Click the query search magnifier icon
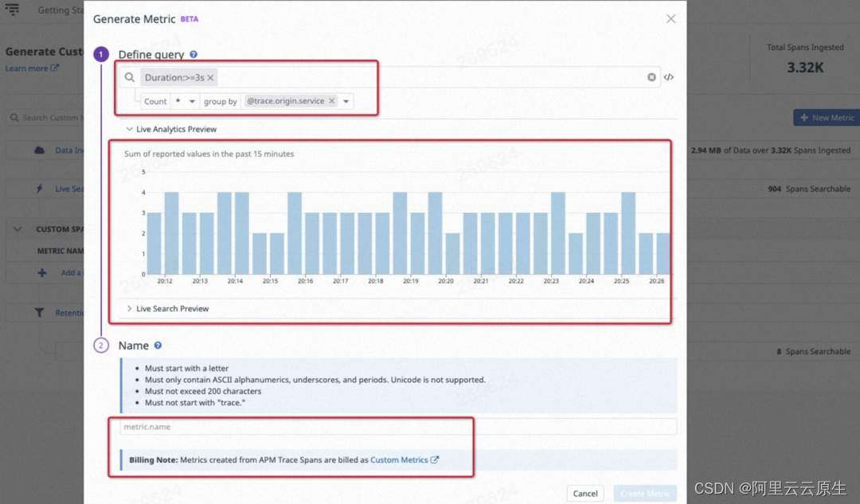 pos(130,77)
